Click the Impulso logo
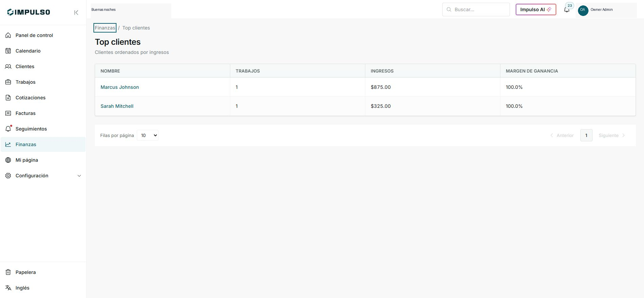This screenshot has height=298, width=644. (29, 12)
